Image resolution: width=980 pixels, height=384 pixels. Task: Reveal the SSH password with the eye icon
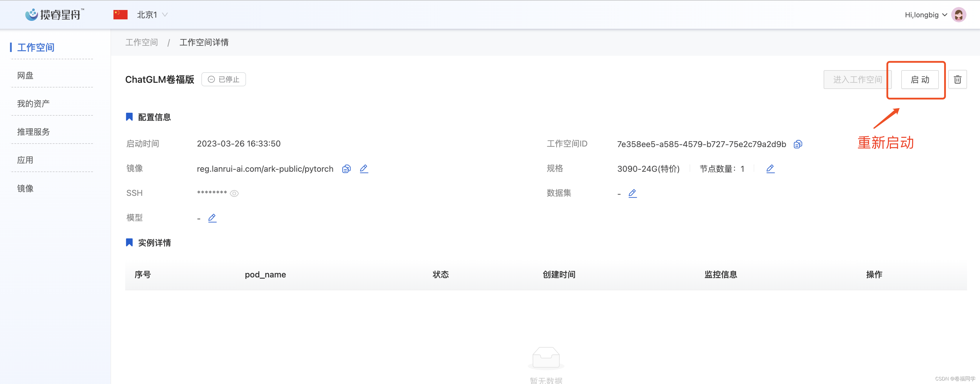tap(234, 193)
